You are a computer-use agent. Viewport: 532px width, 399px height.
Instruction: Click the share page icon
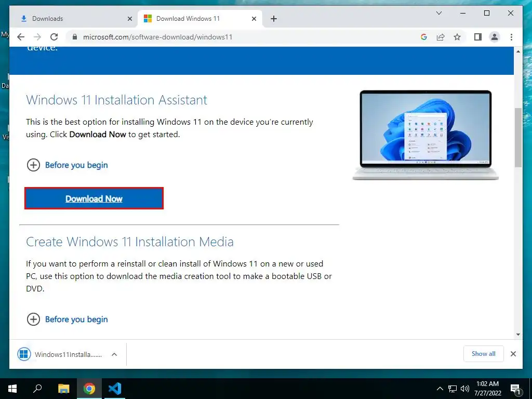click(x=441, y=37)
